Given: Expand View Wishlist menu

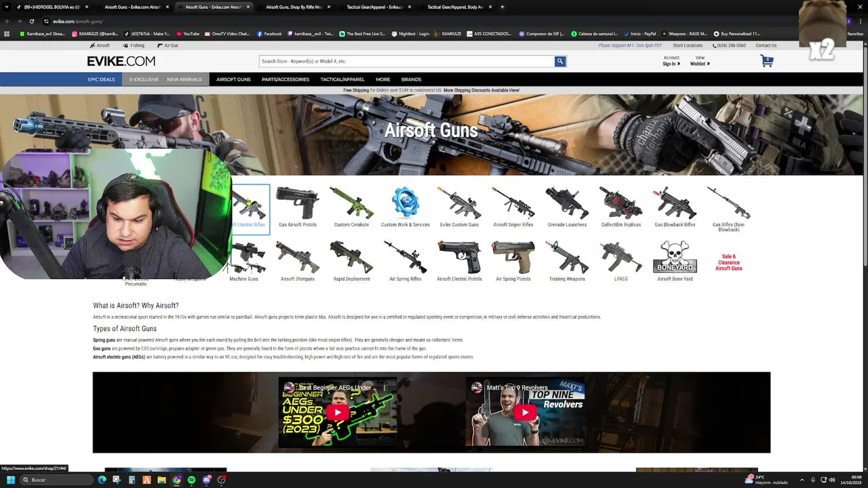Looking at the screenshot, I should tap(700, 61).
